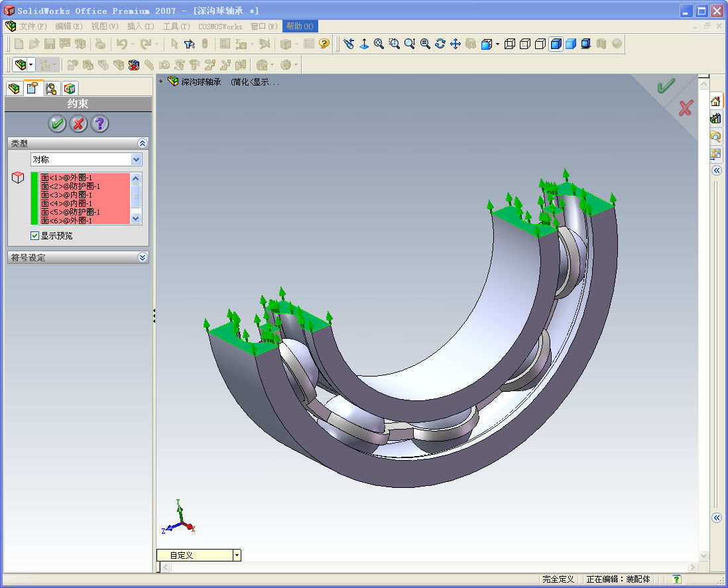728x588 pixels.
Task: Cancel the 约束 panel with red X
Action: coord(78,124)
